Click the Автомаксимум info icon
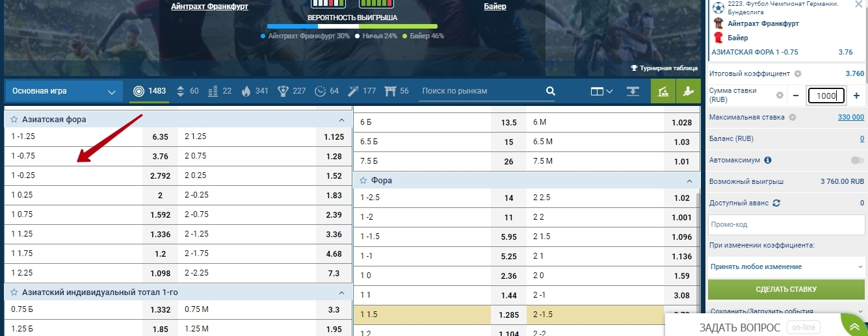 [768, 160]
